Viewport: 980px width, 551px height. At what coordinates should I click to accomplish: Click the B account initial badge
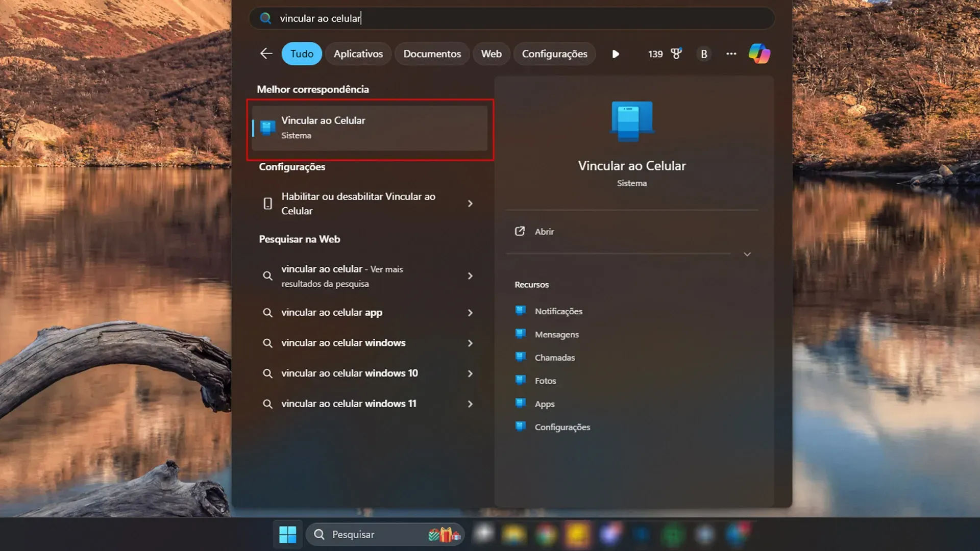tap(704, 54)
